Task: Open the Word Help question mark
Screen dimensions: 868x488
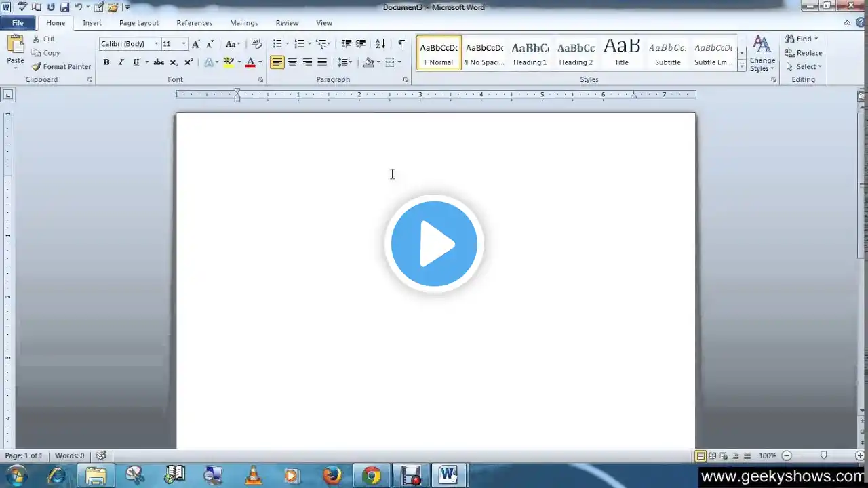Action: (861, 22)
